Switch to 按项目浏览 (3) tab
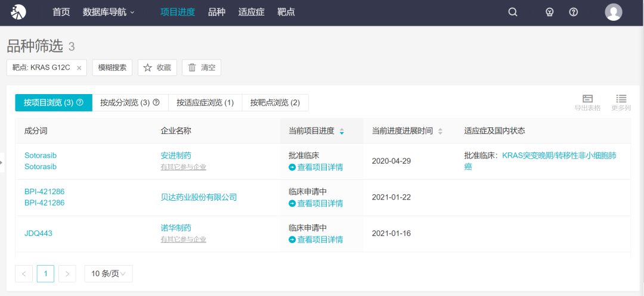 pos(54,102)
